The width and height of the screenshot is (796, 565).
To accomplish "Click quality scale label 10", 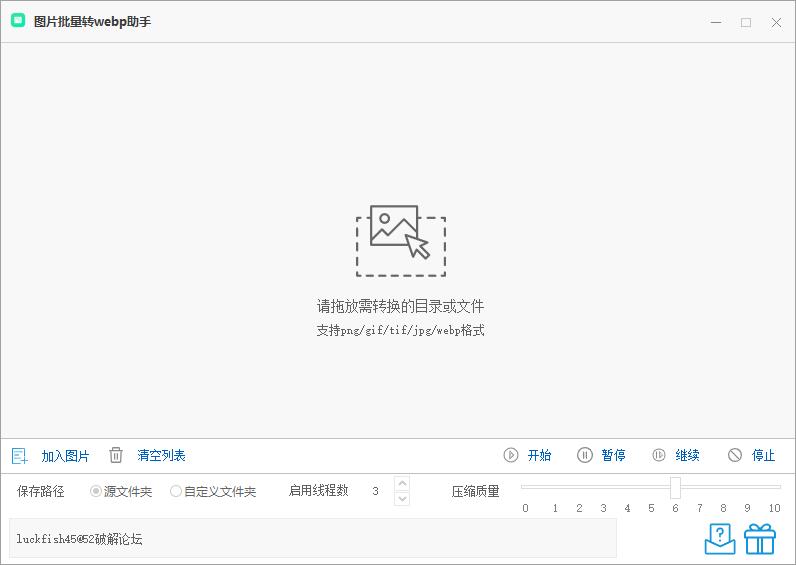I will (x=774, y=508).
